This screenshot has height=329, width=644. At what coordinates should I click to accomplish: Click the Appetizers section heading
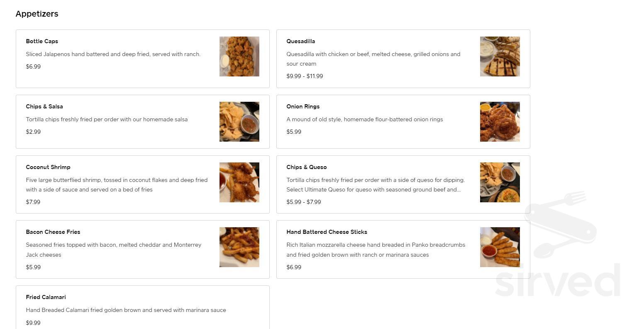point(37,14)
